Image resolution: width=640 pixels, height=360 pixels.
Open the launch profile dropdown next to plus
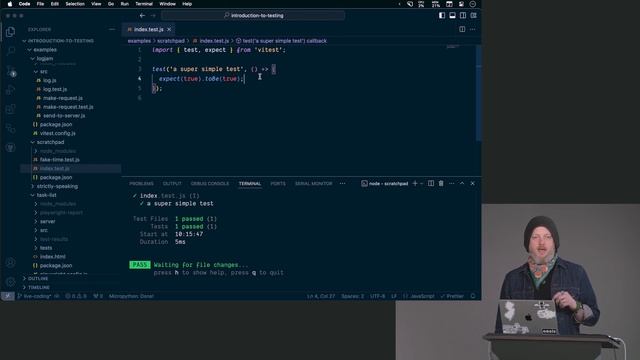tap(422, 184)
